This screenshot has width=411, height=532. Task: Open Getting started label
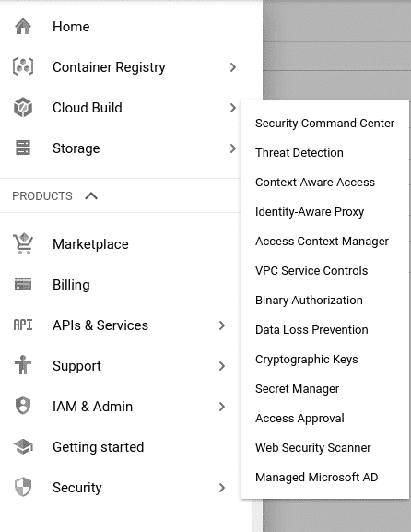point(98,447)
